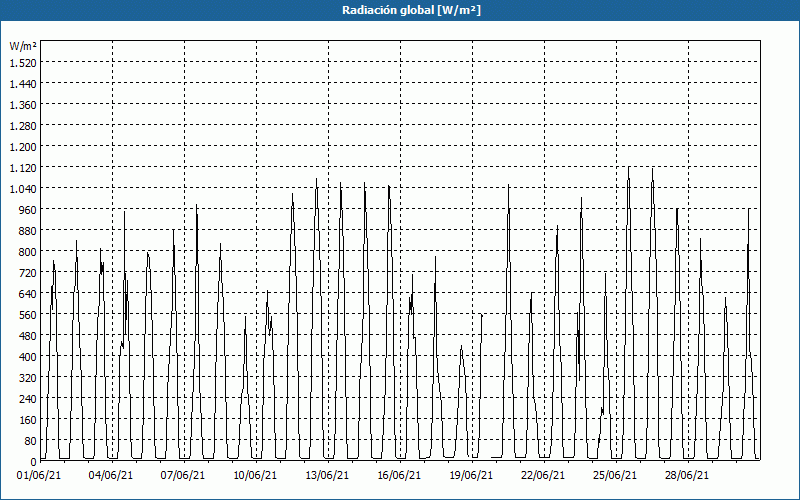The width and height of the screenshot is (800, 500).
Task: Click the 'Radiación global [W/m²]' title
Action: click(x=411, y=10)
